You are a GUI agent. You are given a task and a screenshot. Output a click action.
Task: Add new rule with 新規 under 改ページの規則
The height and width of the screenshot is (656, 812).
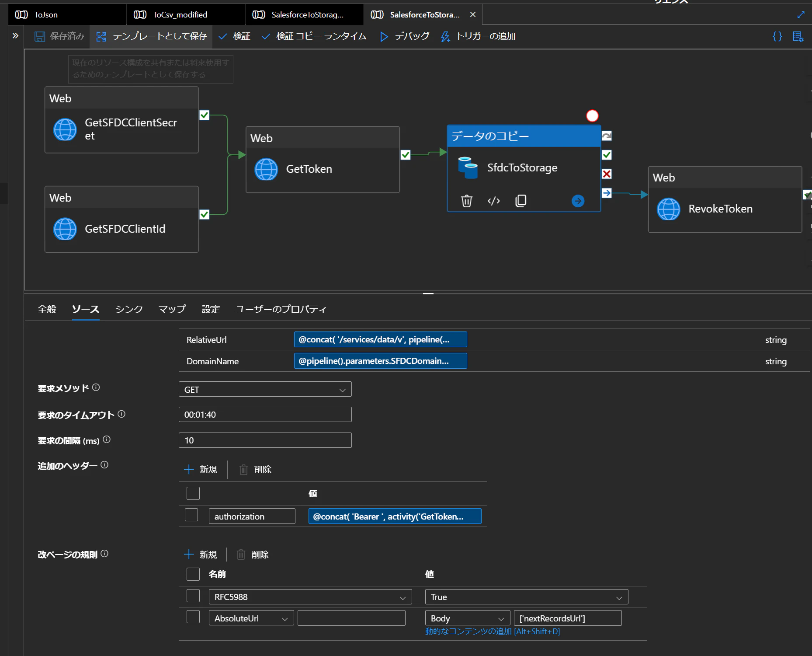[201, 555]
